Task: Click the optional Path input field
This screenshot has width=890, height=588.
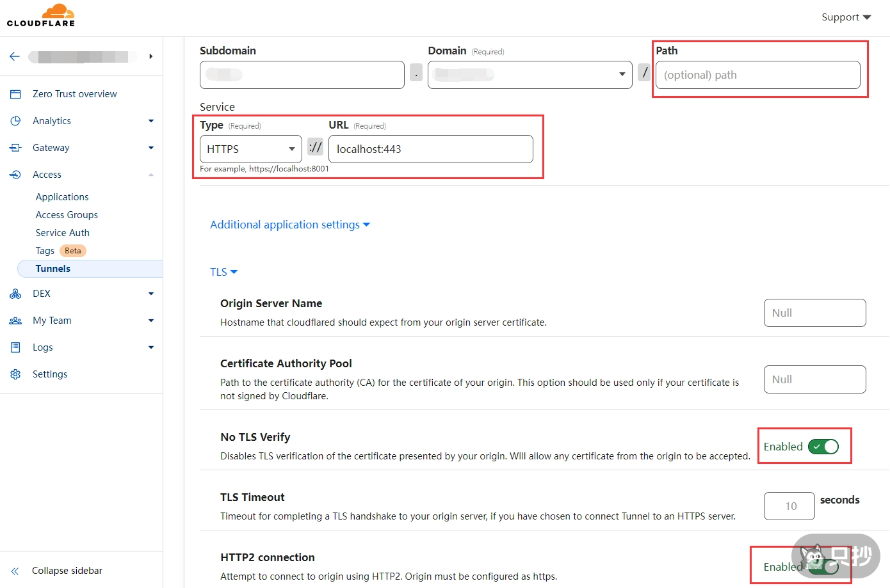Action: pyautogui.click(x=757, y=75)
